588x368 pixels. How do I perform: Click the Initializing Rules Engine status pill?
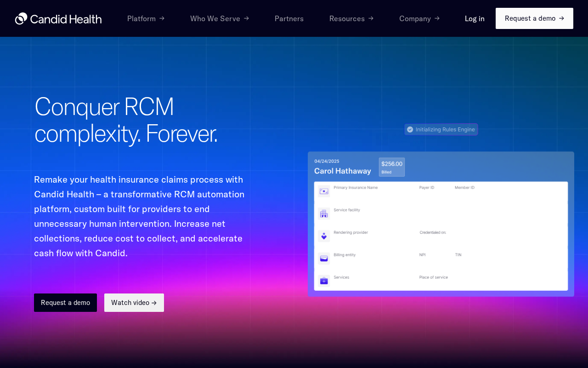(x=441, y=130)
